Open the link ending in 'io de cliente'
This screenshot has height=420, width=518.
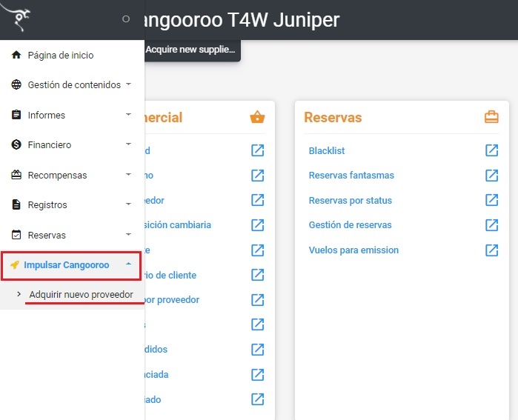[170, 275]
